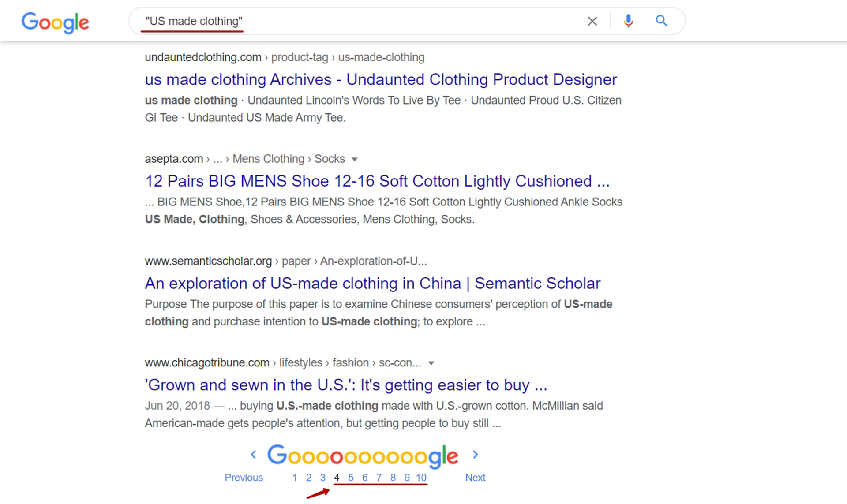Open the Undaunted Clothing Archives result

tap(380, 79)
